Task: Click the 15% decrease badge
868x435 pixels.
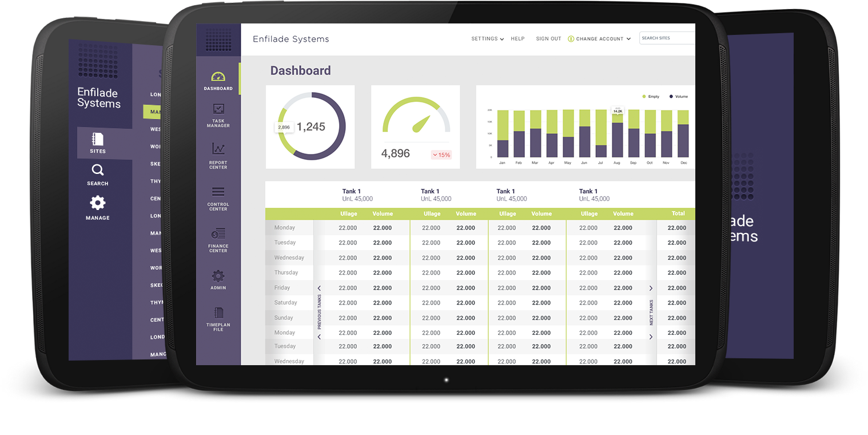Action: pyautogui.click(x=441, y=155)
